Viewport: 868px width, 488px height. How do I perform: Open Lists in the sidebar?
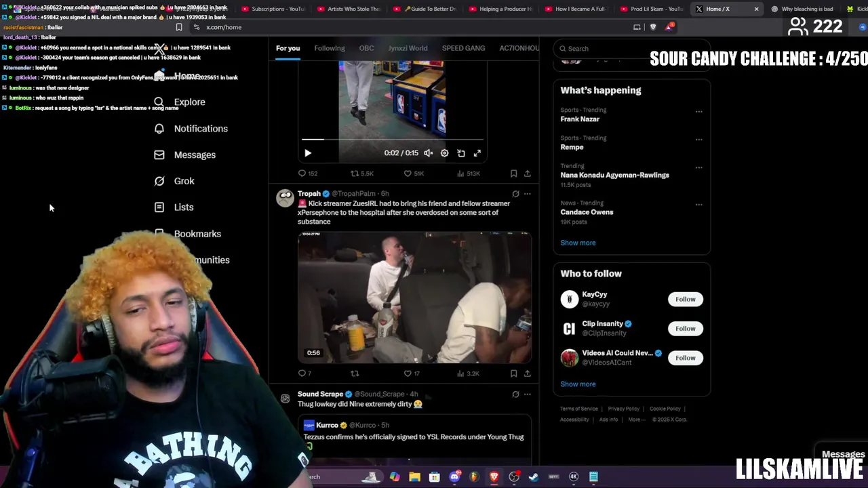pyautogui.click(x=174, y=207)
